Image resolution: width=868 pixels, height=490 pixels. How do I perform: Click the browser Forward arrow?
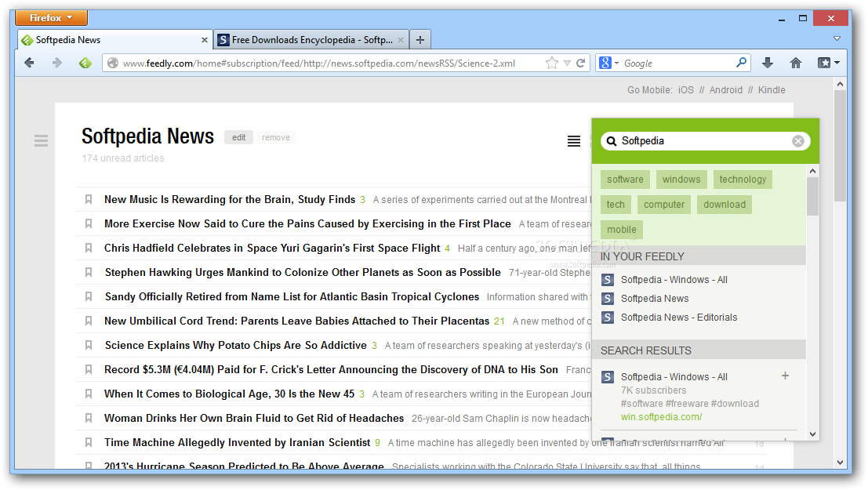[57, 64]
